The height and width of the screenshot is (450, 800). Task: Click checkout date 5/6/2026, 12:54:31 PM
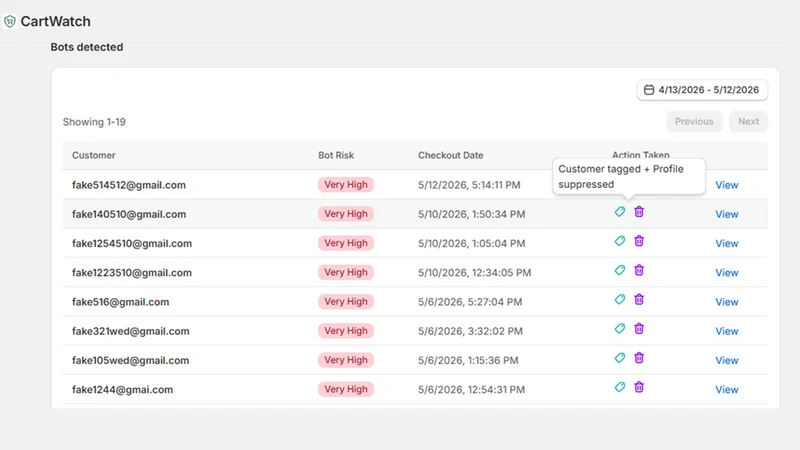(471, 390)
